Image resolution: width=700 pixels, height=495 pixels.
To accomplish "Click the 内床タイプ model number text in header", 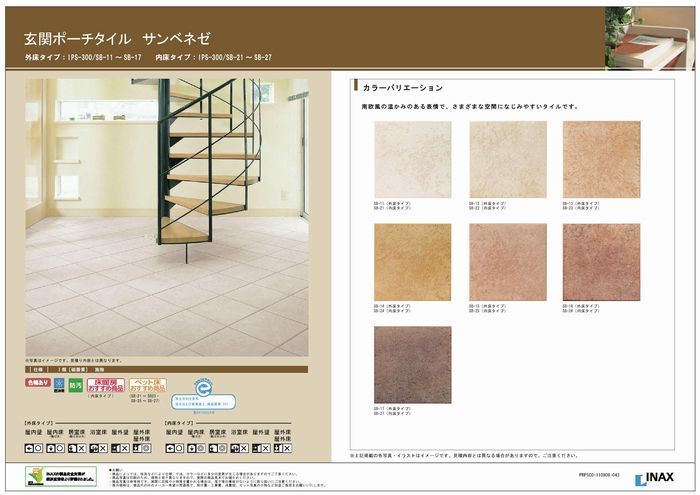I will pos(213,58).
